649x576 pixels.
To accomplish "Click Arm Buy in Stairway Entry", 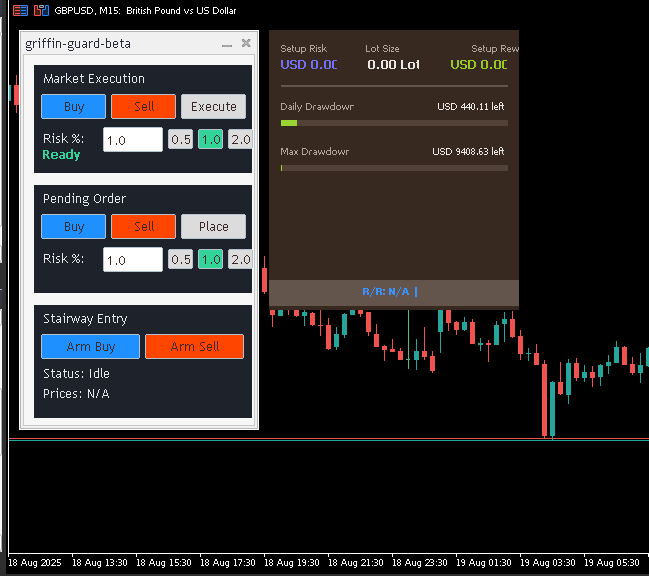I will tap(90, 346).
